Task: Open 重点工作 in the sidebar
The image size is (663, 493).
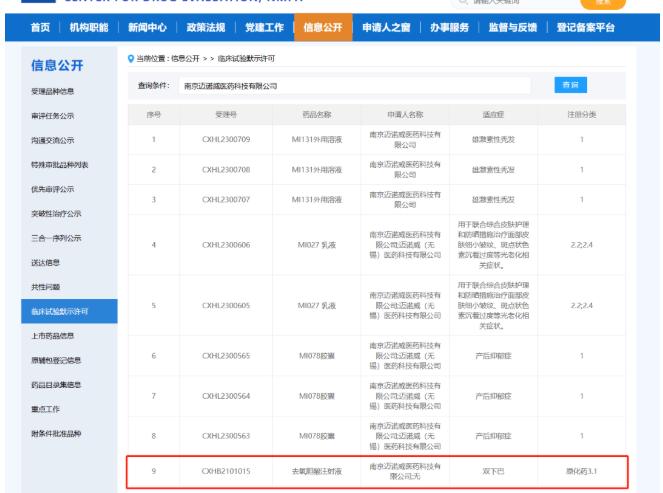Action: tap(45, 409)
